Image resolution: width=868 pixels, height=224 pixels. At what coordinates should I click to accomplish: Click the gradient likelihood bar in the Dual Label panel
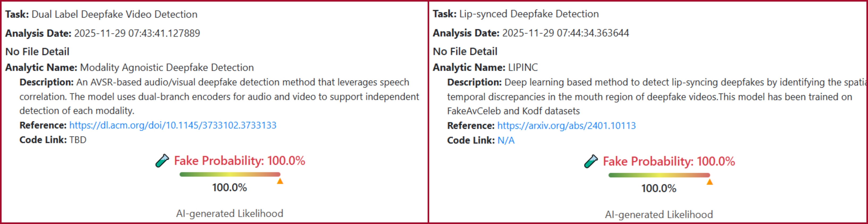point(230,175)
